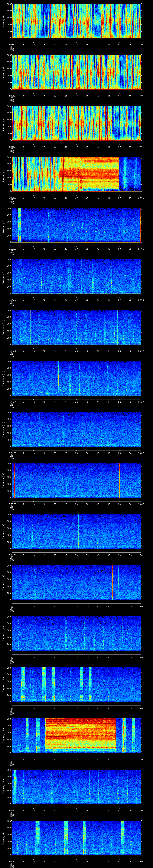Click the 27:00 end time label
The height and width of the screenshot is (868, 153).
pos(141,555)
